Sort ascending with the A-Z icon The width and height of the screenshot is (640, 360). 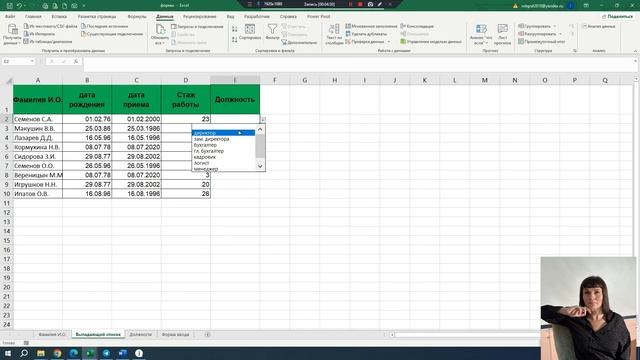click(235, 29)
